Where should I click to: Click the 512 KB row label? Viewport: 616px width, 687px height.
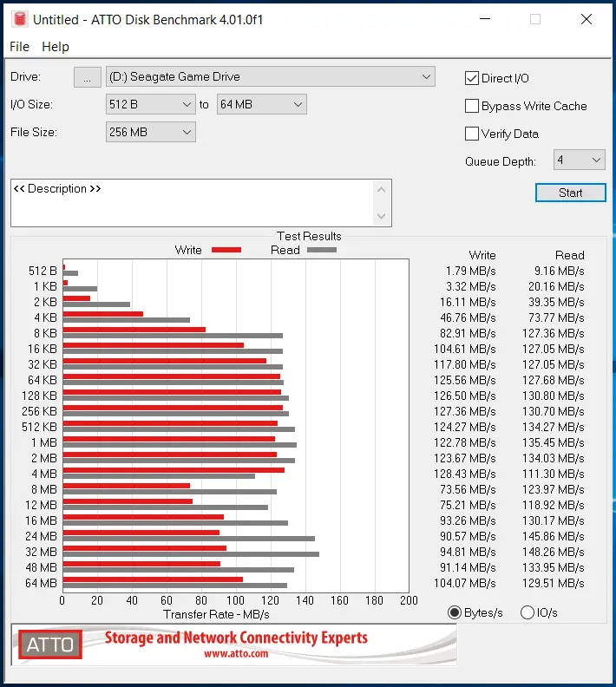(39, 427)
